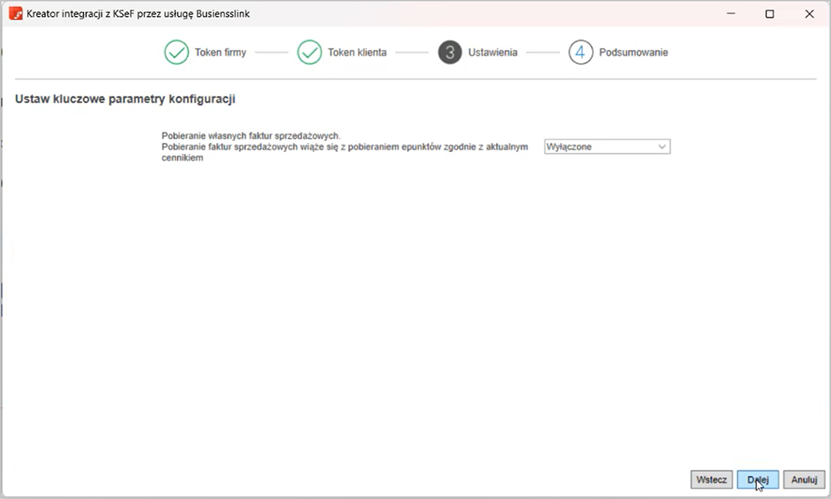Select the Token klienta step label
The image size is (831, 499).
coord(357,53)
